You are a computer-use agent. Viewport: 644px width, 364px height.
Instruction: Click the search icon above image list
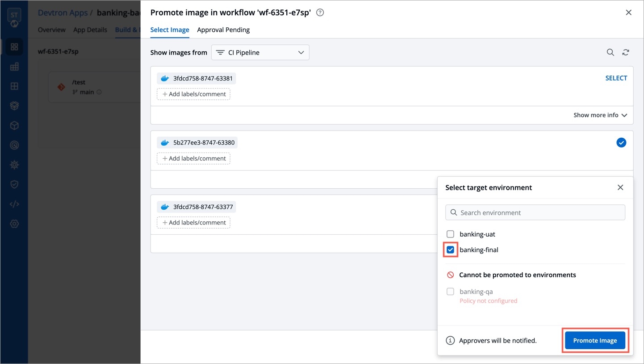tap(610, 52)
